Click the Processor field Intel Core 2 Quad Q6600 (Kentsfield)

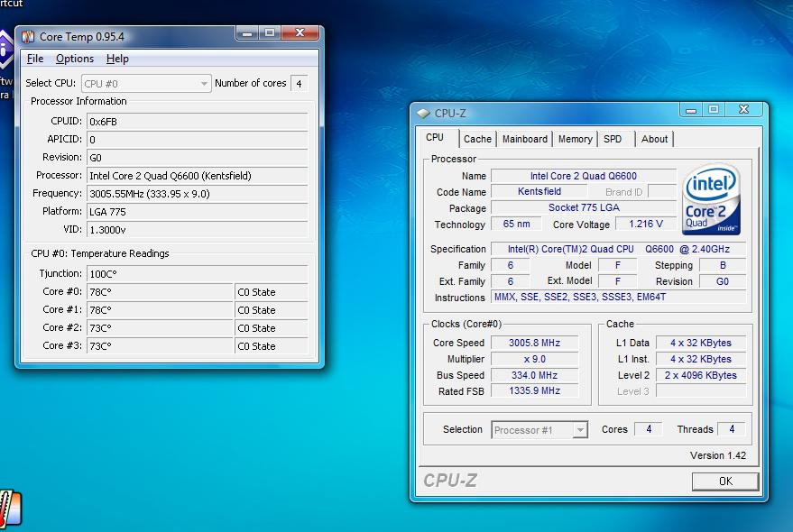click(198, 176)
